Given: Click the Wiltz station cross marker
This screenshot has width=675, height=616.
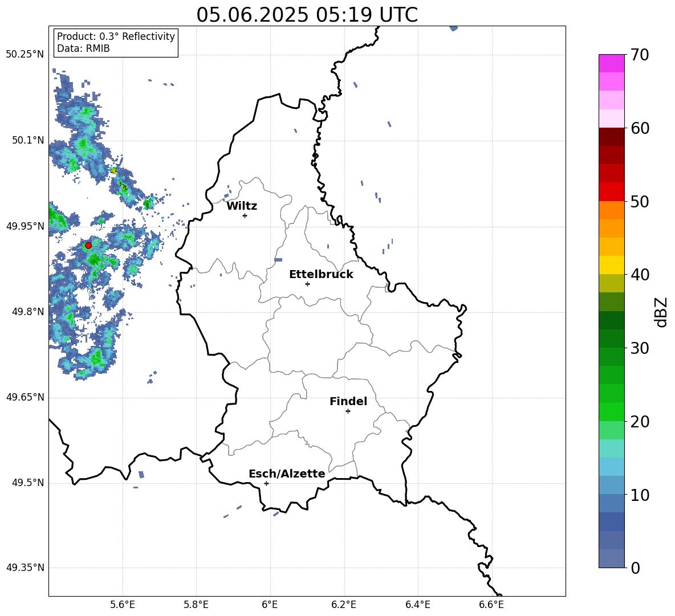Looking at the screenshot, I should point(245,215).
